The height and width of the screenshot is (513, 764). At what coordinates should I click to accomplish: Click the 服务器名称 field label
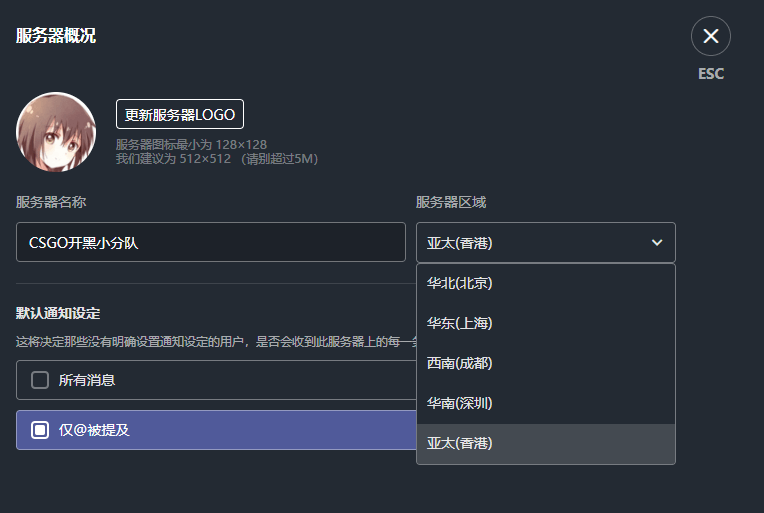[51, 202]
